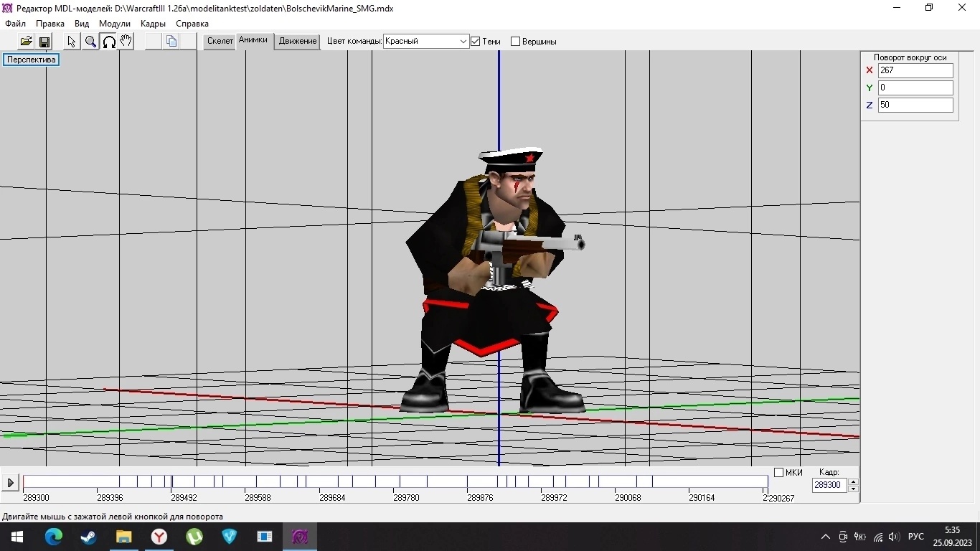Viewport: 980px width, 551px height.
Task: Open uTorrent from the taskbar
Action: [194, 537]
